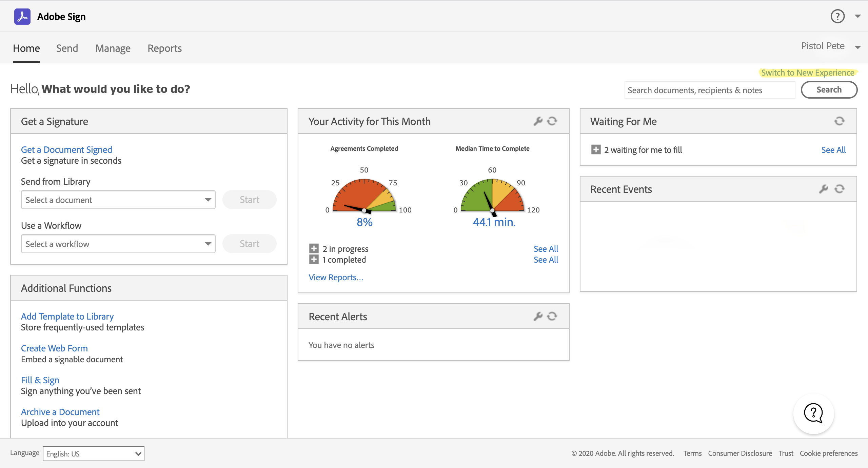Open Archive a Document link
868x468 pixels.
click(60, 412)
